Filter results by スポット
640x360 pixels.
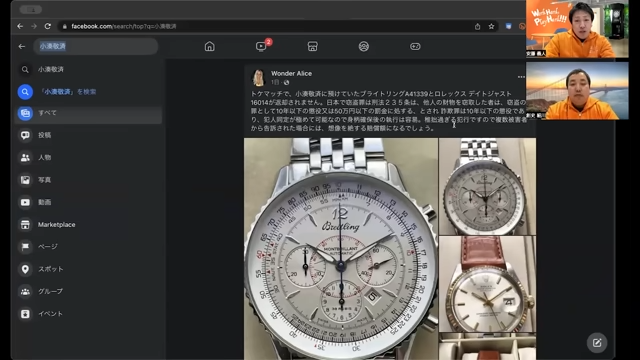point(88,269)
